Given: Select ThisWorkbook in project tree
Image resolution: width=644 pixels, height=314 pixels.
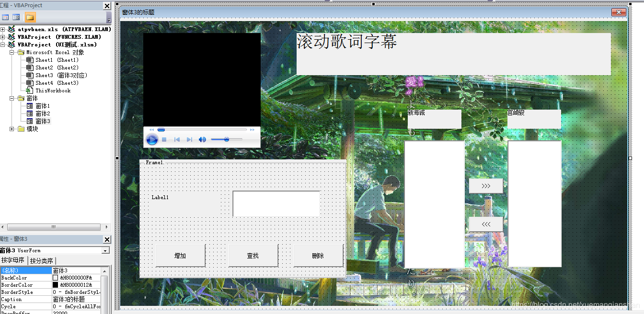Looking at the screenshot, I should [53, 90].
